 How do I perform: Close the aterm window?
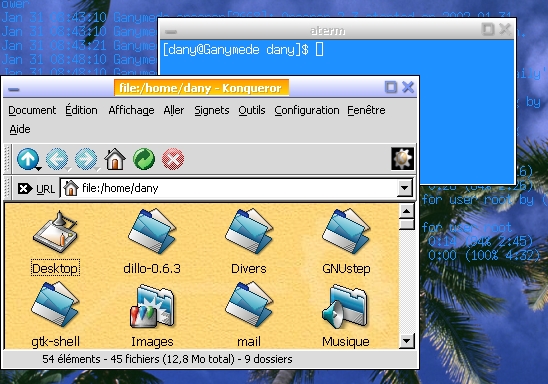point(505,29)
